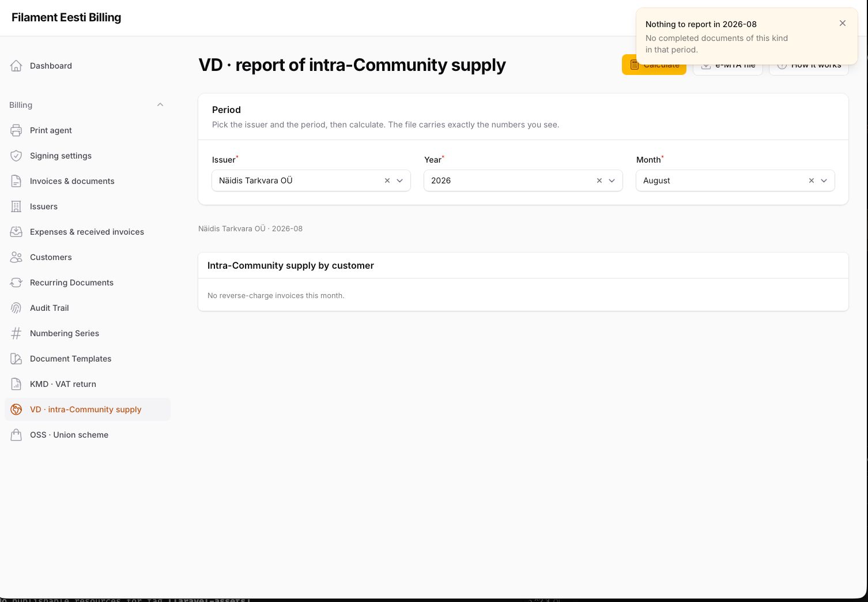Open OSS · Union scheme
868x602 pixels.
88,435
